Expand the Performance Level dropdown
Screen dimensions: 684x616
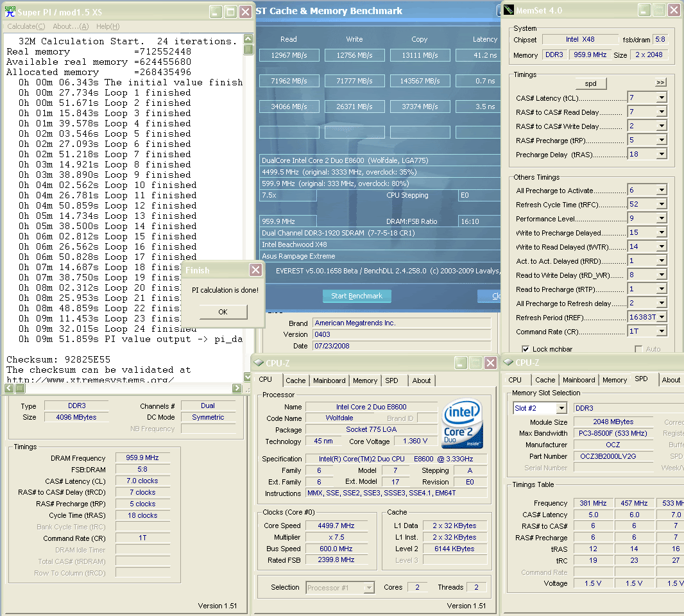(662, 218)
